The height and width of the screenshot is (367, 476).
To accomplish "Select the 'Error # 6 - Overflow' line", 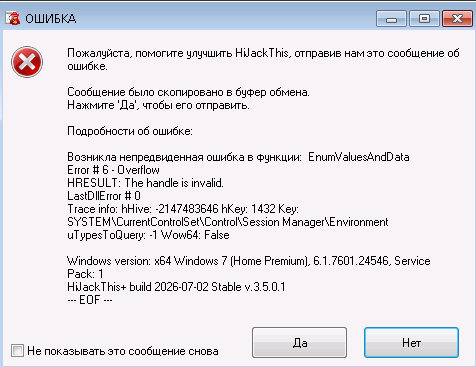I will pos(113,170).
